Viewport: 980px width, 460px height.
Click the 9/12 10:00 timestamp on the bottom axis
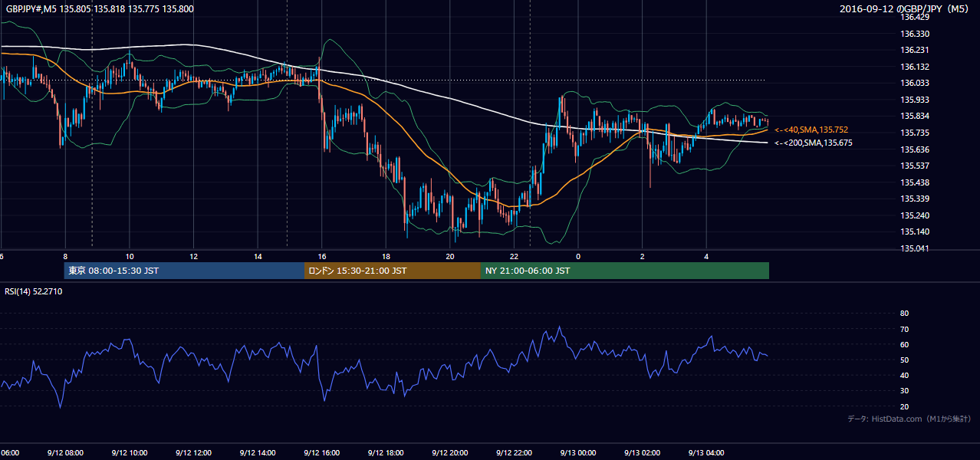129,452
